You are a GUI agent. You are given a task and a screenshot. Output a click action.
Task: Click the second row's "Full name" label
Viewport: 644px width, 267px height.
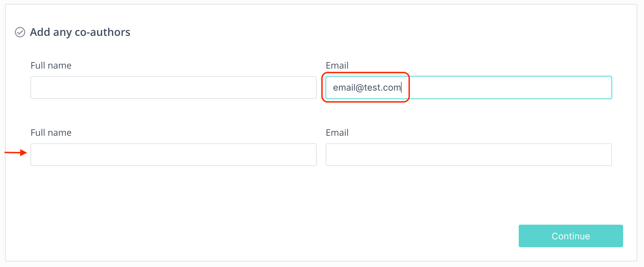coord(51,133)
